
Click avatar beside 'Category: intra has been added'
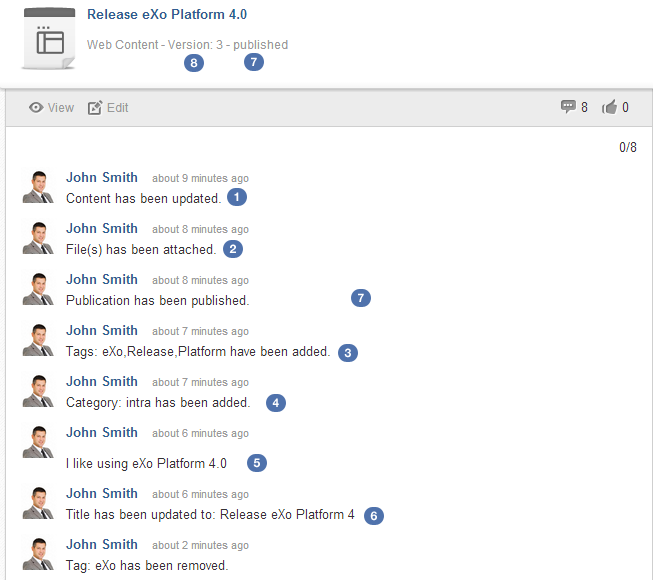coord(38,391)
